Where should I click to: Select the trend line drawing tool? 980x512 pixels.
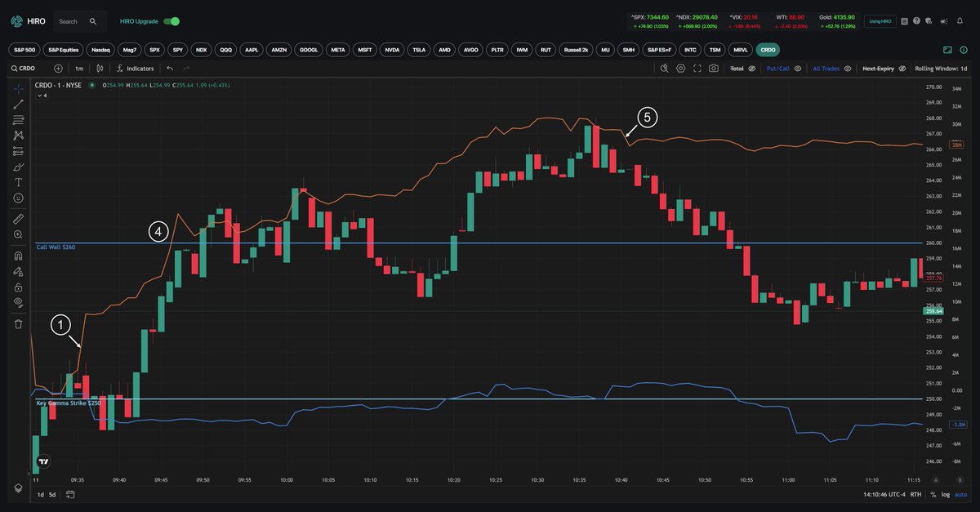(18, 104)
